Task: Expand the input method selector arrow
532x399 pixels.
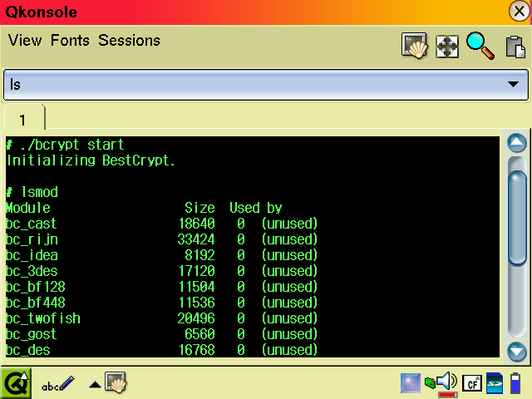Action: [95, 384]
